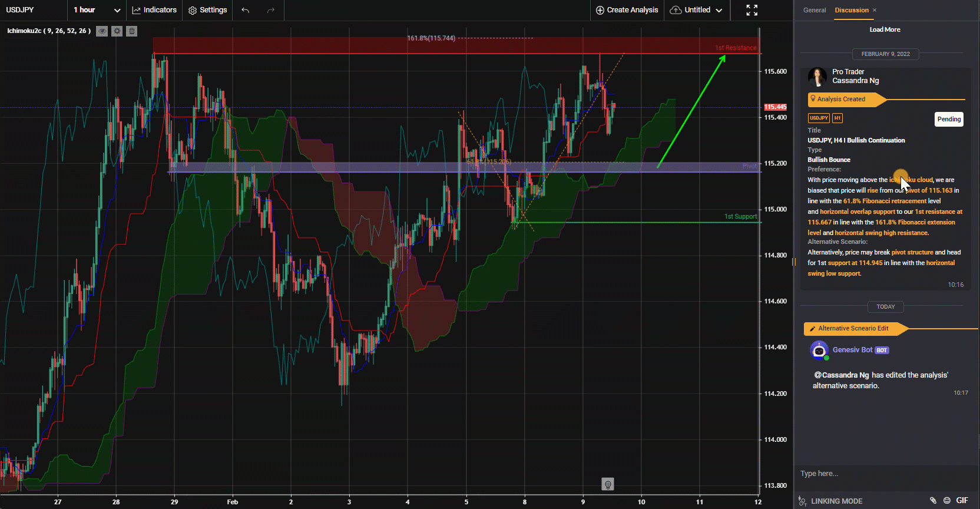Undo the last chart action
The height and width of the screenshot is (509, 980).
coord(246,10)
